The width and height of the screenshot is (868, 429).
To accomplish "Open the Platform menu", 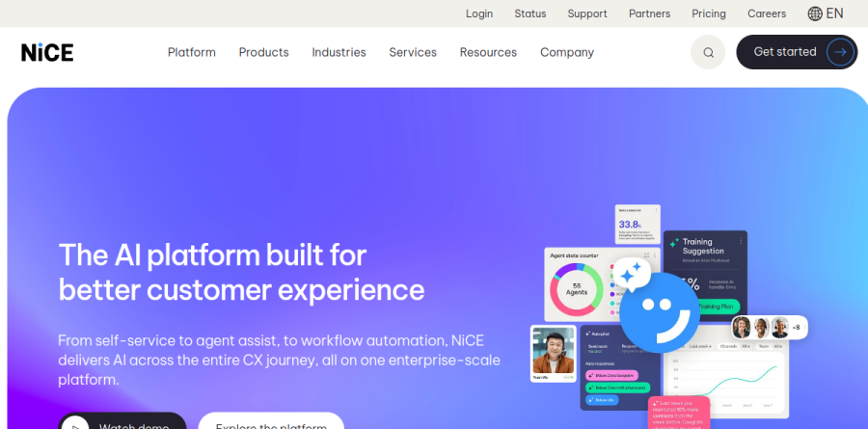I will coord(192,53).
